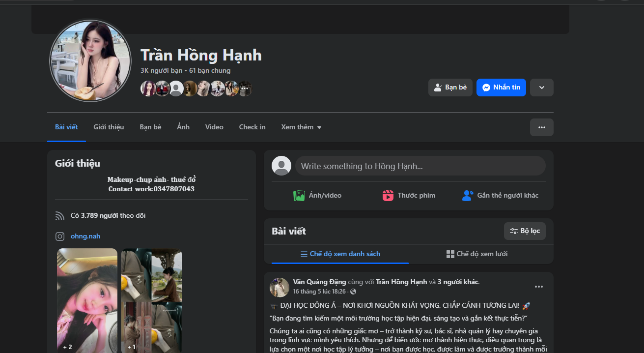644x353 pixels.
Task: Open the Ảnh/video photo upload icon
Action: coord(298,195)
